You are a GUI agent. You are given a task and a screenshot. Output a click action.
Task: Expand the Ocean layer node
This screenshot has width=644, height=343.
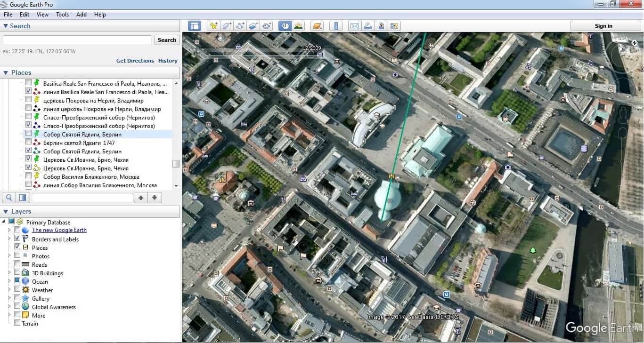pyautogui.click(x=9, y=281)
